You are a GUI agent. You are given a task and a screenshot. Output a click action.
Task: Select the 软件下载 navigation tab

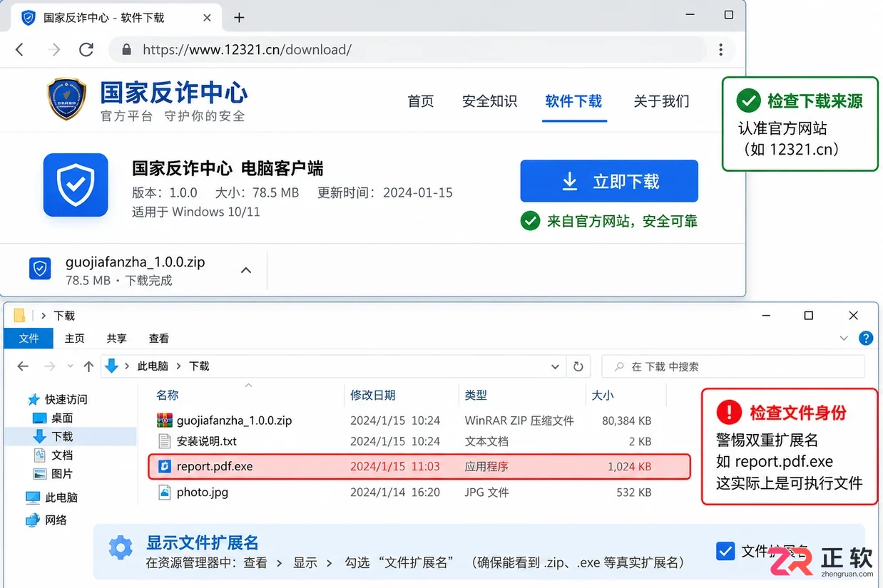573,101
